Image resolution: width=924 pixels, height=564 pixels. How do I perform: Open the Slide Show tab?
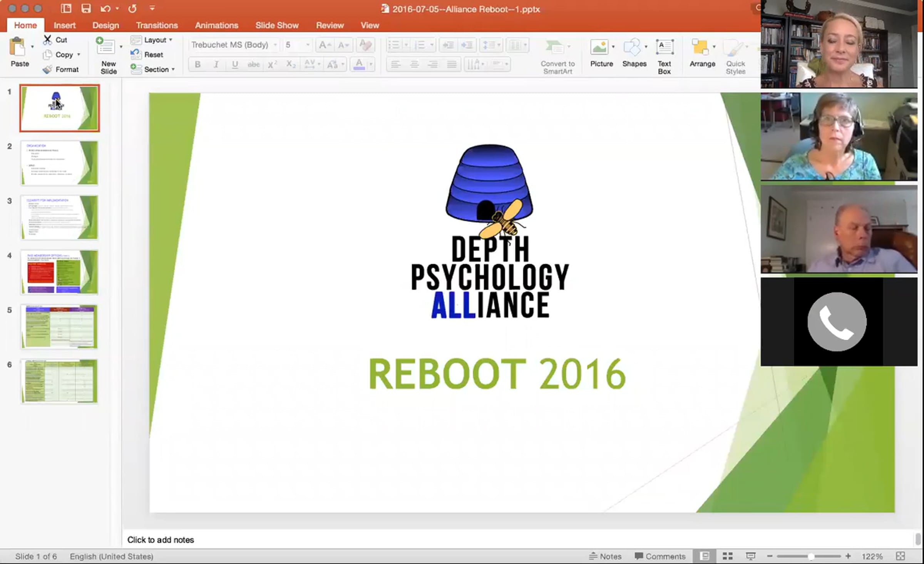pos(277,25)
